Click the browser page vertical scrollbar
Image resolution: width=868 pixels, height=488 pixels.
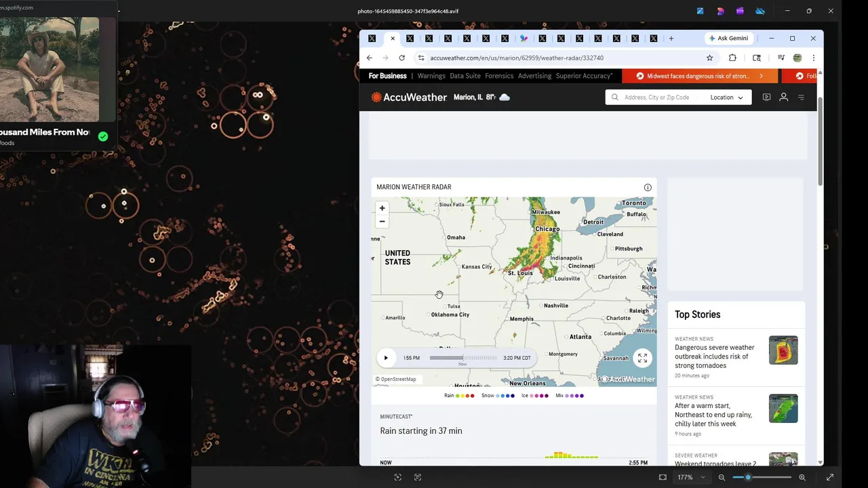click(x=820, y=142)
